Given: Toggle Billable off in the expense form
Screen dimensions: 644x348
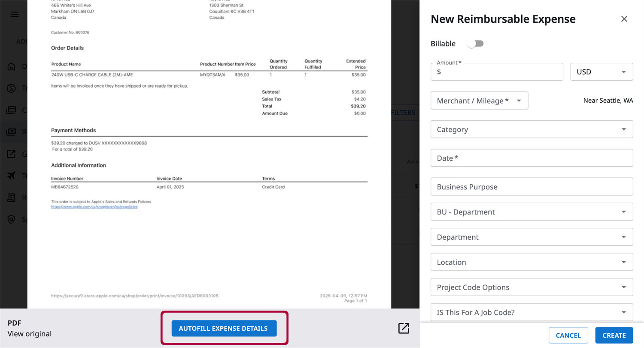Looking at the screenshot, I should point(475,43).
